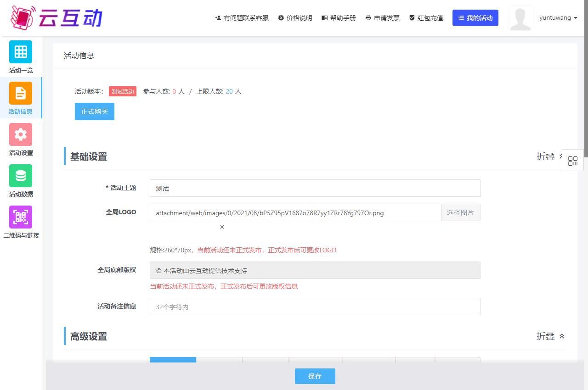Open 有问题联系客服 in top menu
The image size is (588, 390).
[242, 18]
